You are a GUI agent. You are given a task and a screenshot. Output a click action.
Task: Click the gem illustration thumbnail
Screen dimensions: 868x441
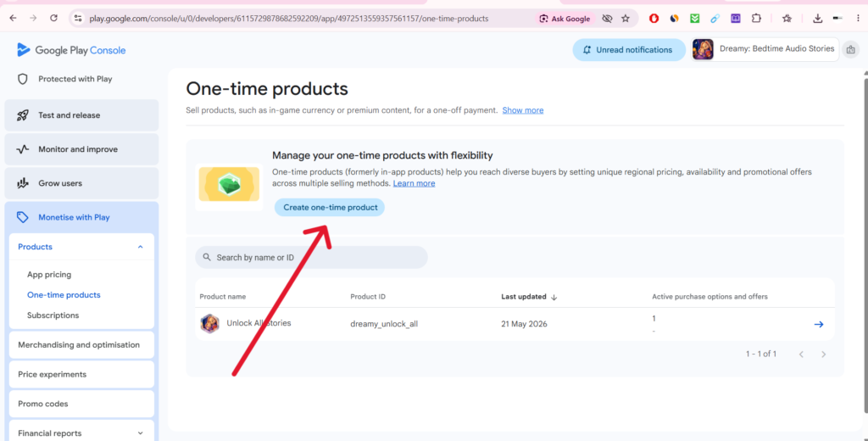point(229,184)
